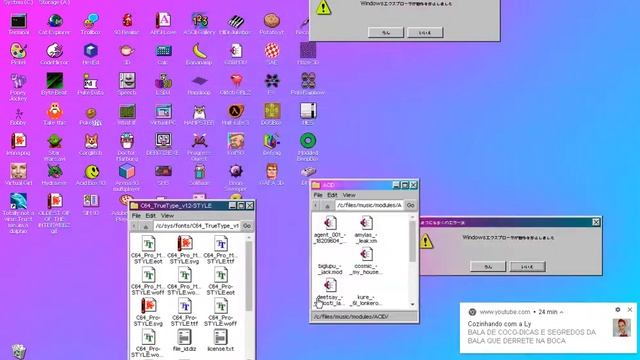Click the left button in the lower error dialog
The height and width of the screenshot is (360, 640).
pos(488,267)
